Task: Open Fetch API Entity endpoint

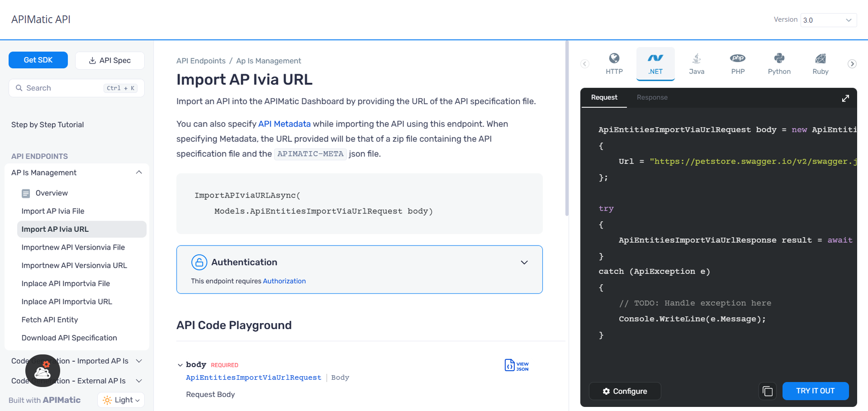Action: point(50,320)
